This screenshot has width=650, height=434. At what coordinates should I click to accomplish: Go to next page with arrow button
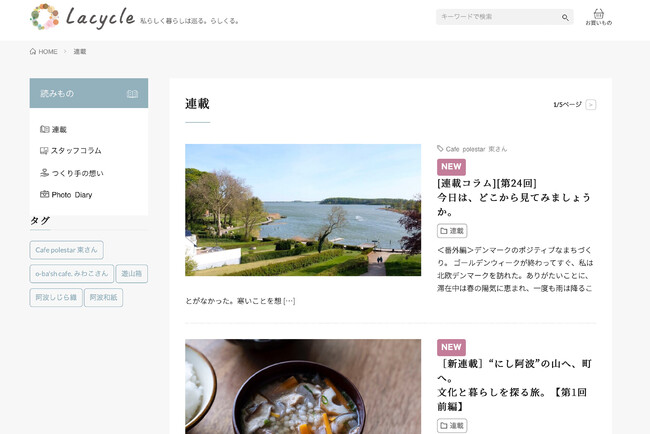tap(591, 104)
